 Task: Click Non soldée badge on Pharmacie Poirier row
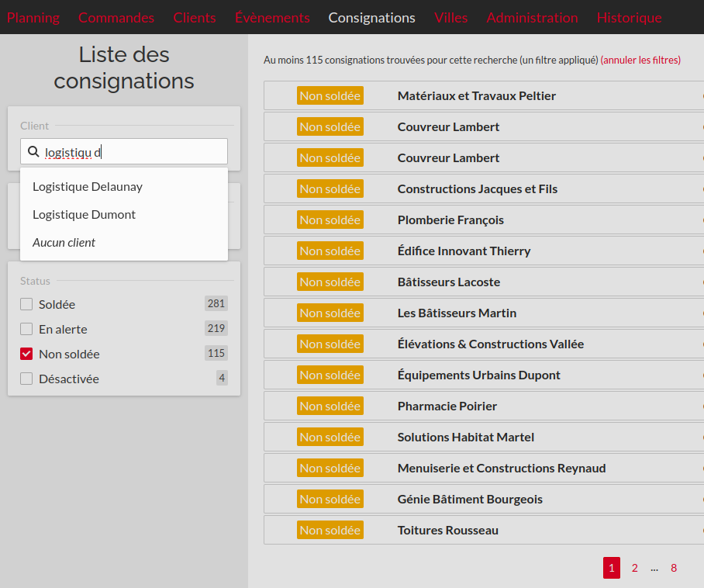(x=330, y=406)
